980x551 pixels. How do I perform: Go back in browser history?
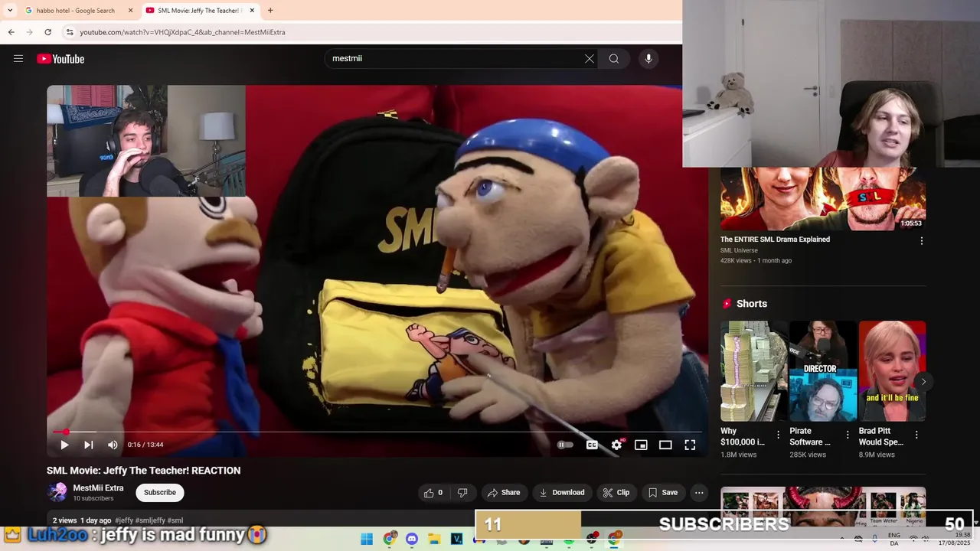pyautogui.click(x=11, y=32)
